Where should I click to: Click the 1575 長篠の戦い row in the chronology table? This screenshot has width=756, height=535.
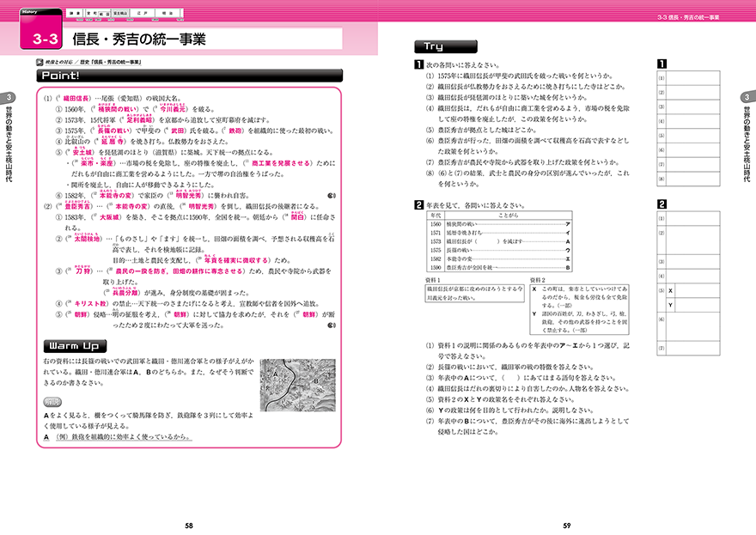pos(499,250)
